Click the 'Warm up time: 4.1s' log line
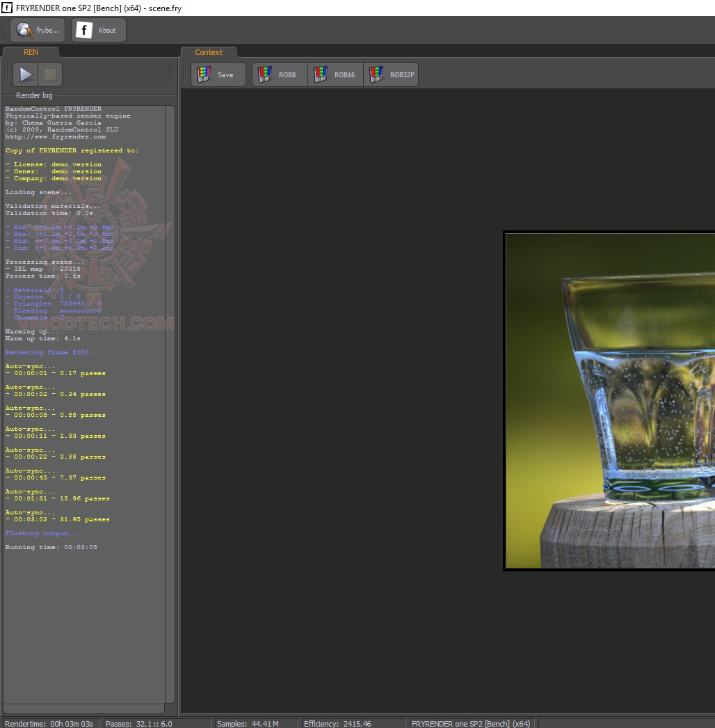Image resolution: width=715 pixels, height=728 pixels. click(42, 338)
